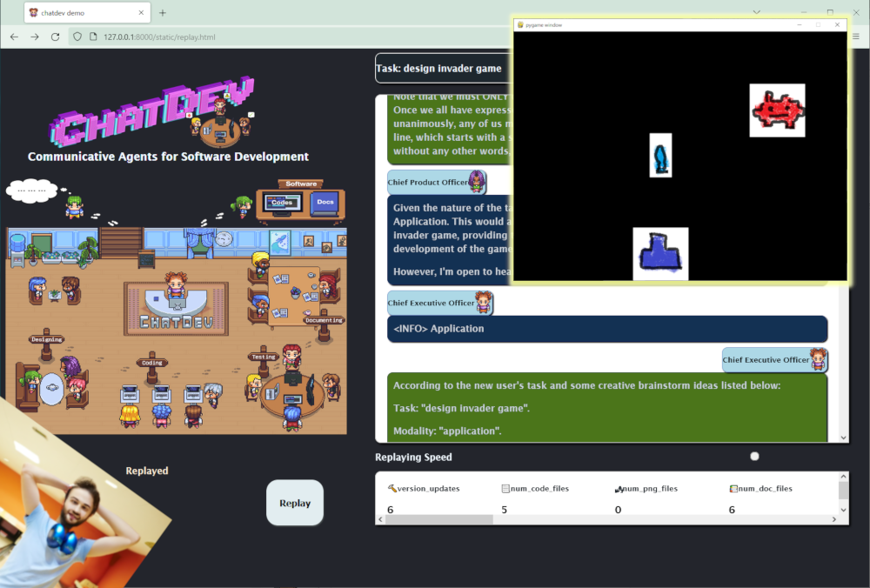Reload the replay page

tap(55, 37)
